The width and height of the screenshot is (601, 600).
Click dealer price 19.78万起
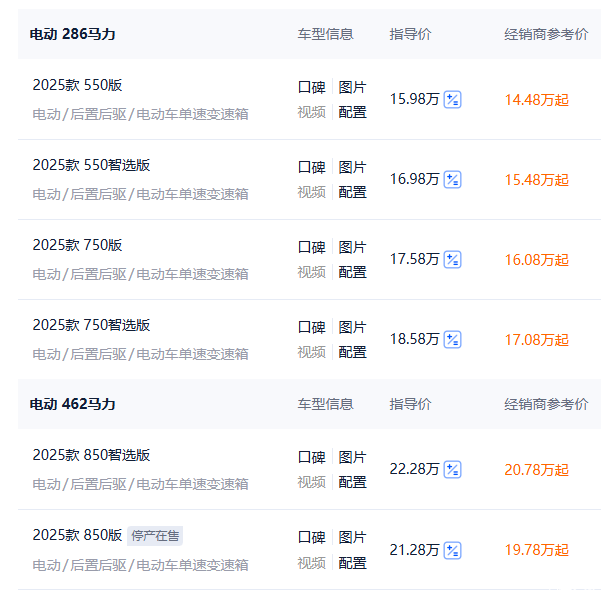536,549
